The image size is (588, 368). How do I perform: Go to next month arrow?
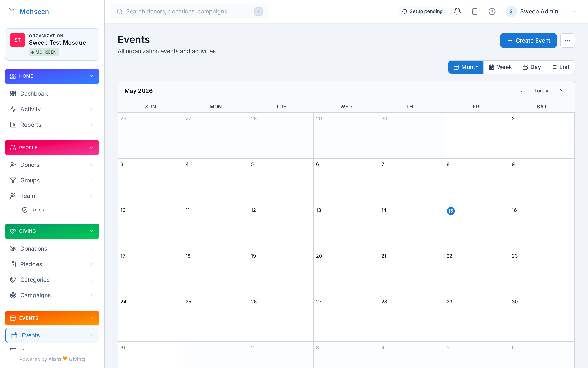pos(561,91)
